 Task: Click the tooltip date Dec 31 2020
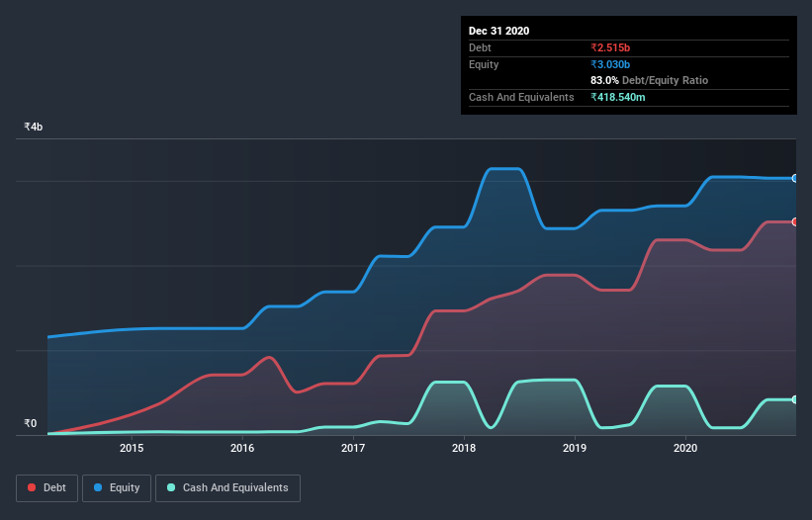coord(498,31)
